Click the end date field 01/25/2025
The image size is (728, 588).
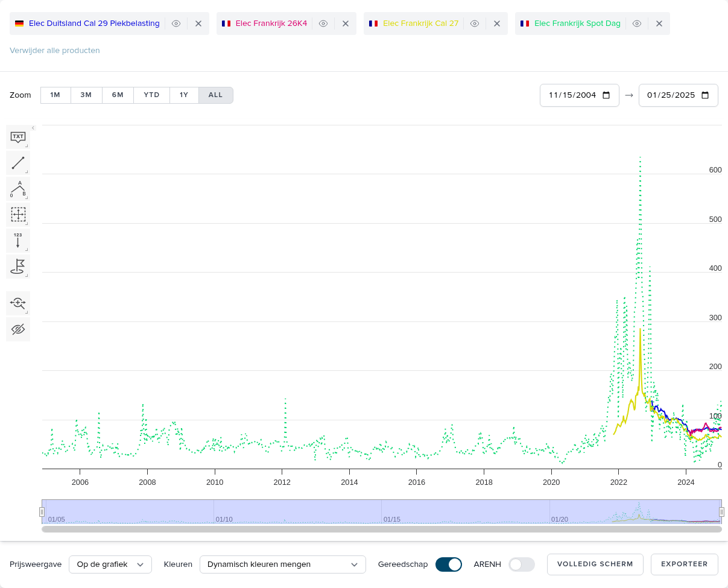click(679, 95)
